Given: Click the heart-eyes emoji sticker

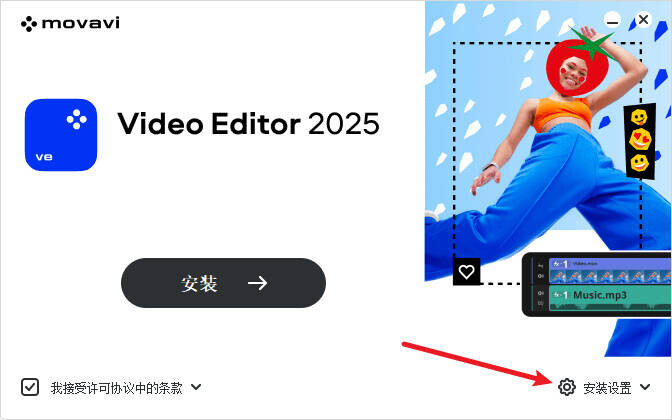Looking at the screenshot, I should [640, 139].
